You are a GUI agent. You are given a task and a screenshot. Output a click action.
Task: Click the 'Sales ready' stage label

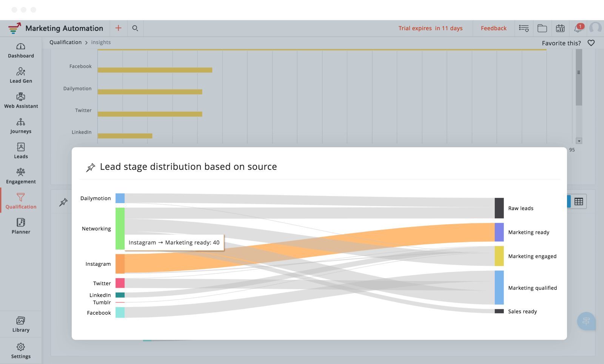[522, 312]
